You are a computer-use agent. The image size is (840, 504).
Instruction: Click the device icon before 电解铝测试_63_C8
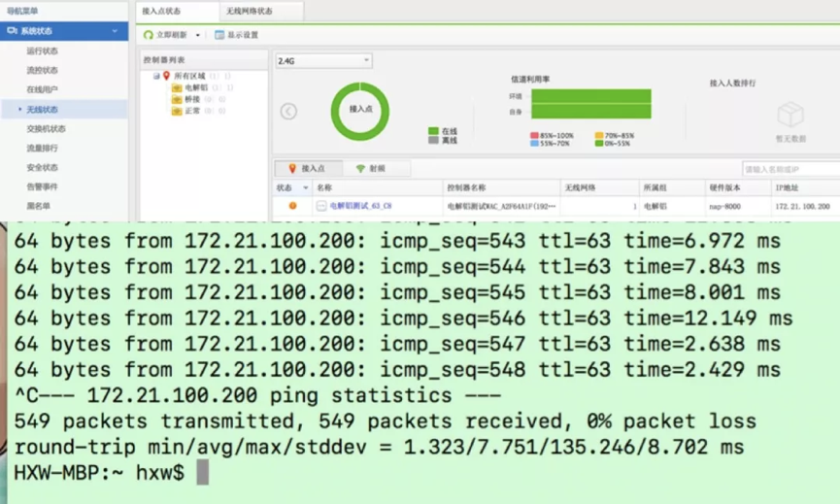[x=321, y=206]
